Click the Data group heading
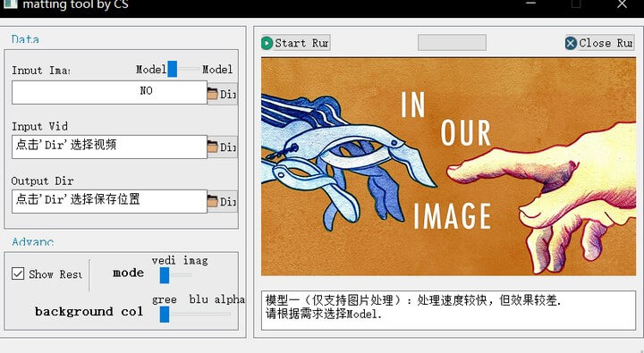 (25, 39)
